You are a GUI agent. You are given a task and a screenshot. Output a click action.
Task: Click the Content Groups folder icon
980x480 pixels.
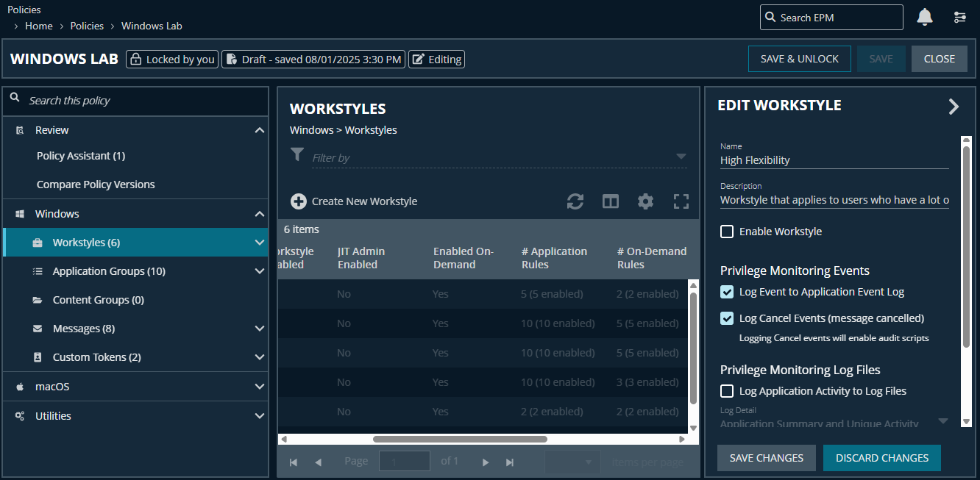(38, 300)
